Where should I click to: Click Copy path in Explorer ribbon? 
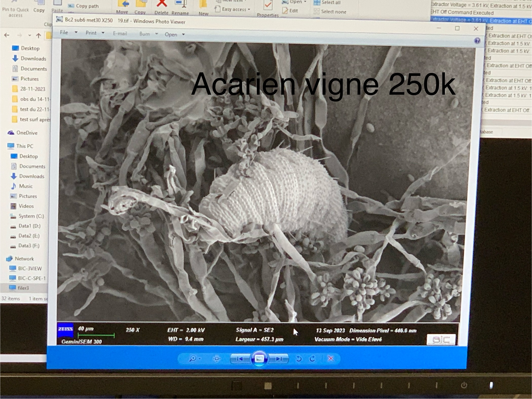[87, 6]
